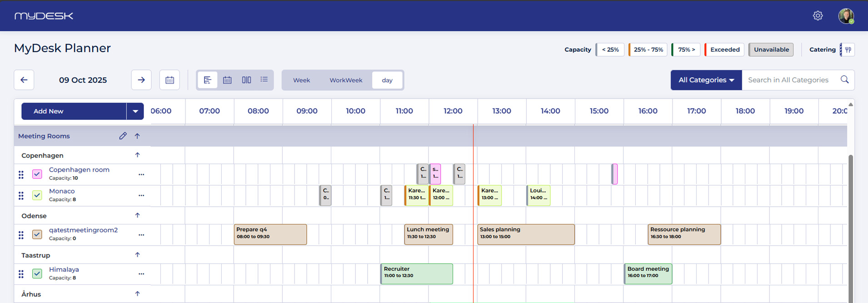The height and width of the screenshot is (303, 868).
Task: Collapse the Århus group
Action: click(x=137, y=294)
